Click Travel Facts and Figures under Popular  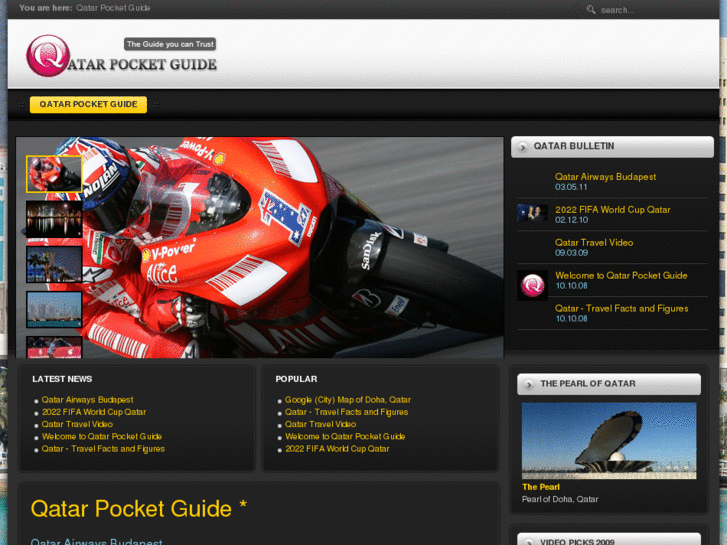[x=346, y=412]
